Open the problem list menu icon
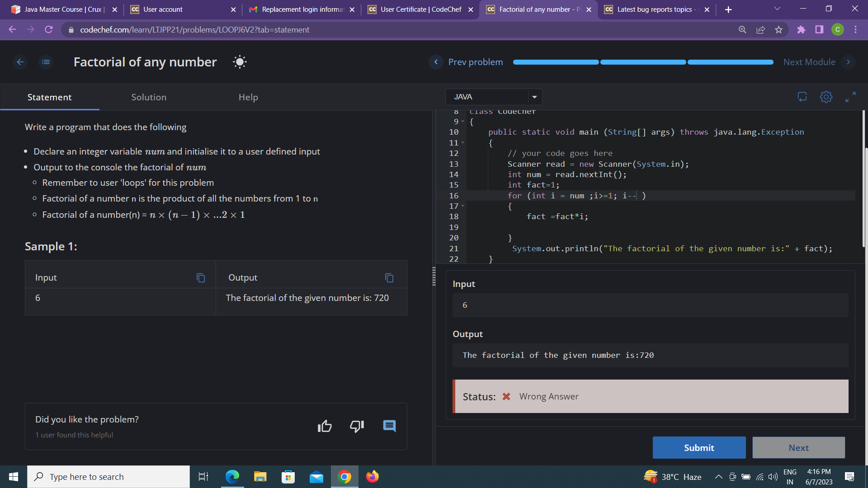This screenshot has height=488, width=868. pos(46,62)
